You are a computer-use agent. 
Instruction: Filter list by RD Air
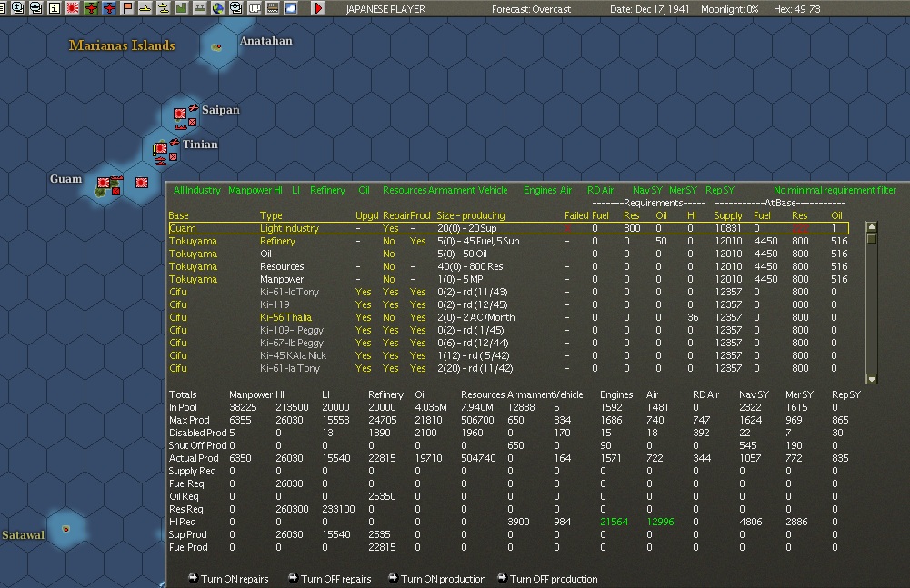point(600,190)
